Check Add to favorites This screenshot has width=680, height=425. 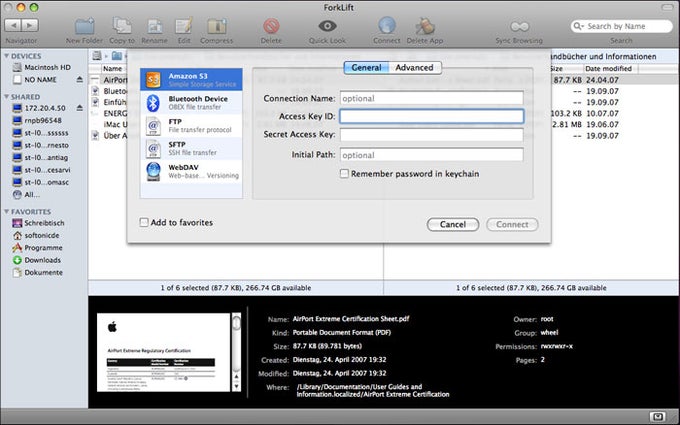144,222
